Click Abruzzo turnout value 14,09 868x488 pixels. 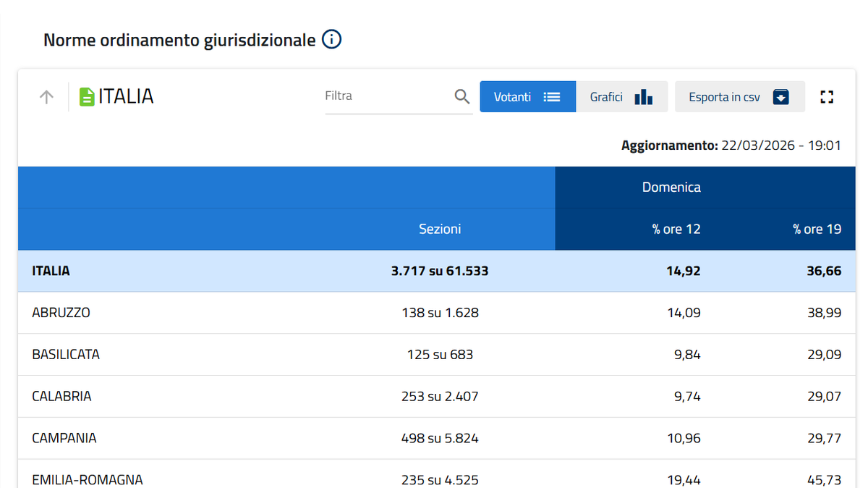pyautogui.click(x=684, y=313)
